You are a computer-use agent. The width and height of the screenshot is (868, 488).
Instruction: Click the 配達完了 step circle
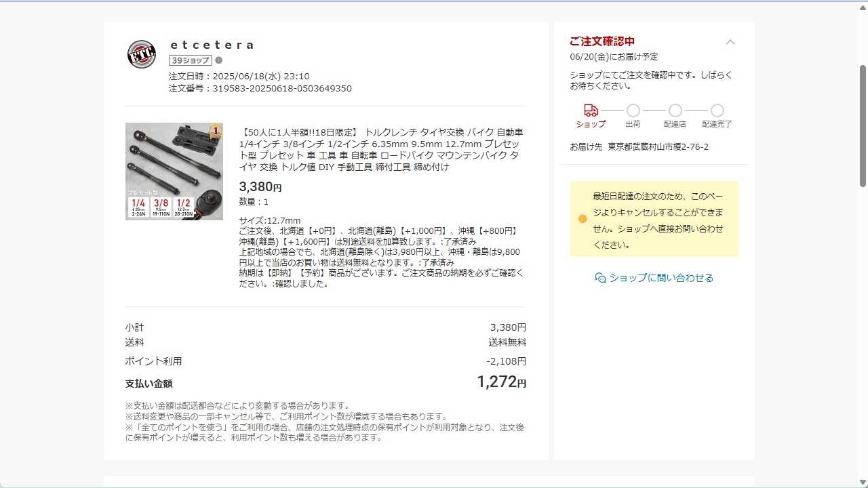(x=717, y=110)
